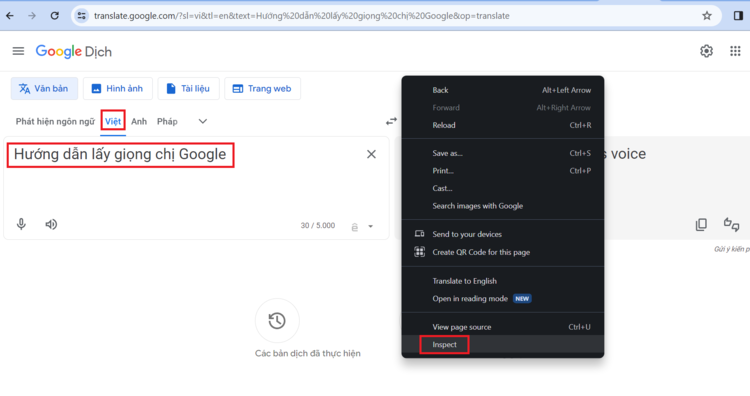750x396 pixels.
Task: Reload the page with the refresh icon
Action: (55, 16)
